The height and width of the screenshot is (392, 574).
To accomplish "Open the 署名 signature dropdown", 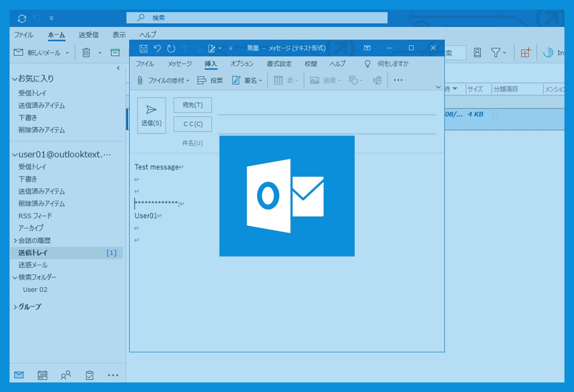I will pos(247,80).
